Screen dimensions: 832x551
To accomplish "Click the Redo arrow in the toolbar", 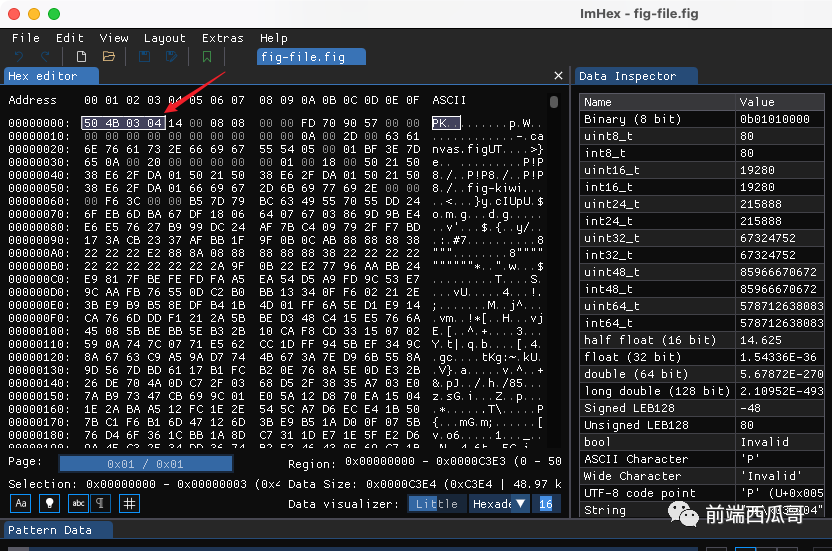I will click(x=46, y=57).
